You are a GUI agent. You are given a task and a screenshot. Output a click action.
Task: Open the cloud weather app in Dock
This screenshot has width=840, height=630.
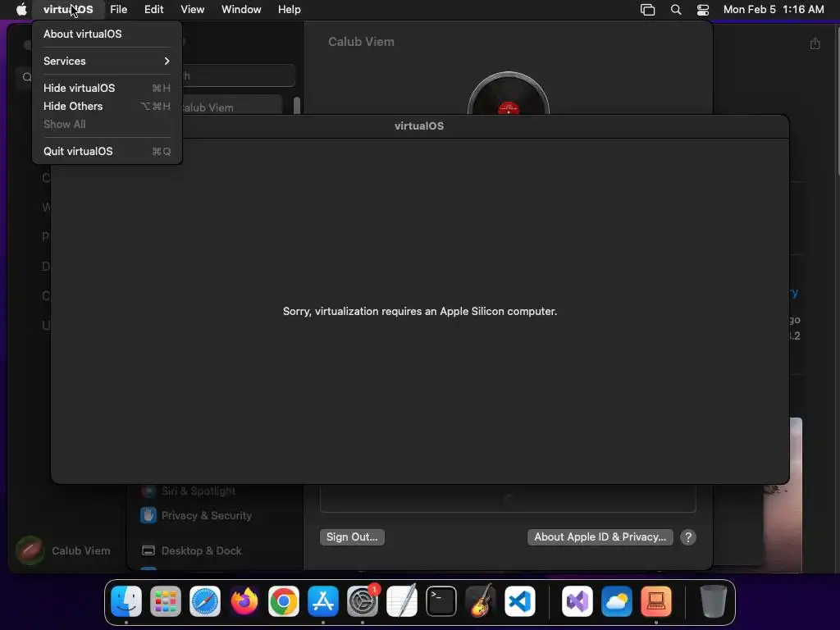pyautogui.click(x=617, y=601)
